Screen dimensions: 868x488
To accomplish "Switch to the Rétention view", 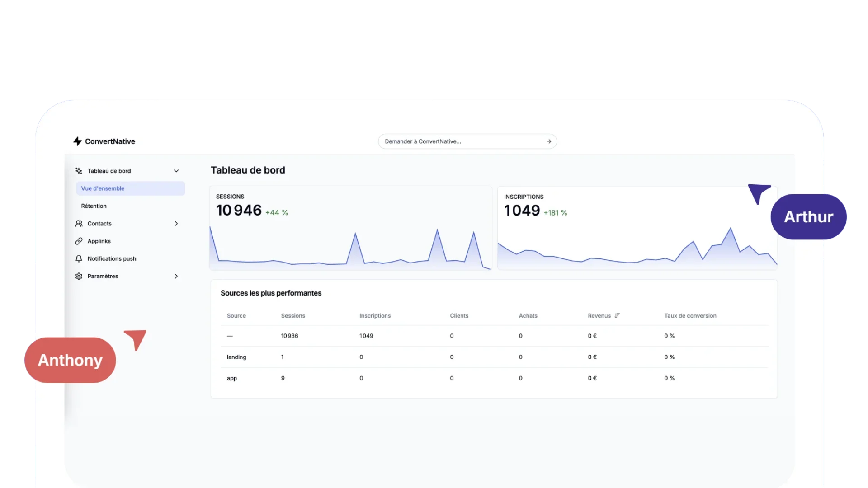I will pyautogui.click(x=94, y=206).
